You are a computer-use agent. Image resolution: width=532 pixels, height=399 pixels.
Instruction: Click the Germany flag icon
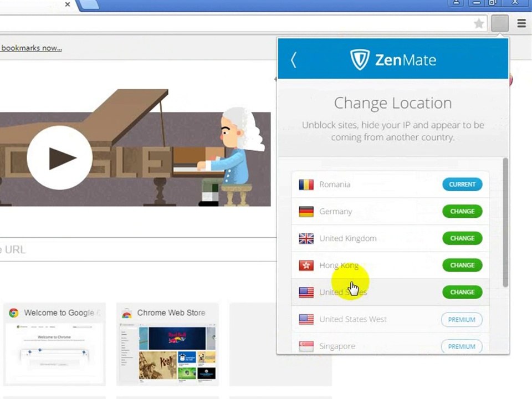click(306, 211)
